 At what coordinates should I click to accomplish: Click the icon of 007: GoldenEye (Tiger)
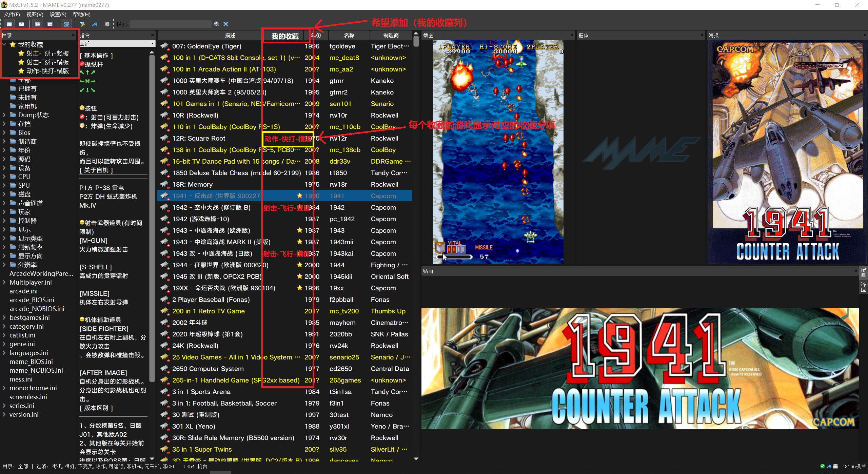[164, 46]
